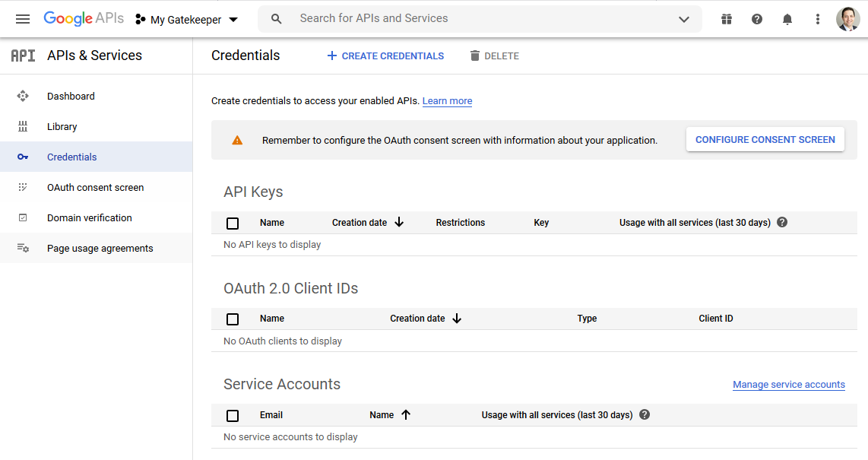The height and width of the screenshot is (460, 868).
Task: Open the help question mark icon
Action: tap(757, 19)
